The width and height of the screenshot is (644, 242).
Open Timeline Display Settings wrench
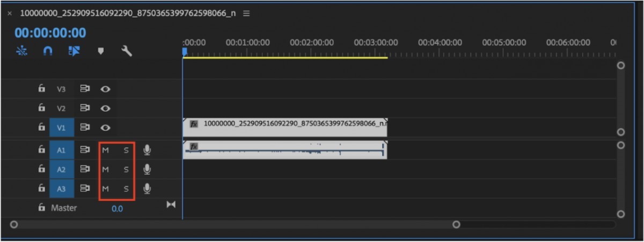[127, 52]
